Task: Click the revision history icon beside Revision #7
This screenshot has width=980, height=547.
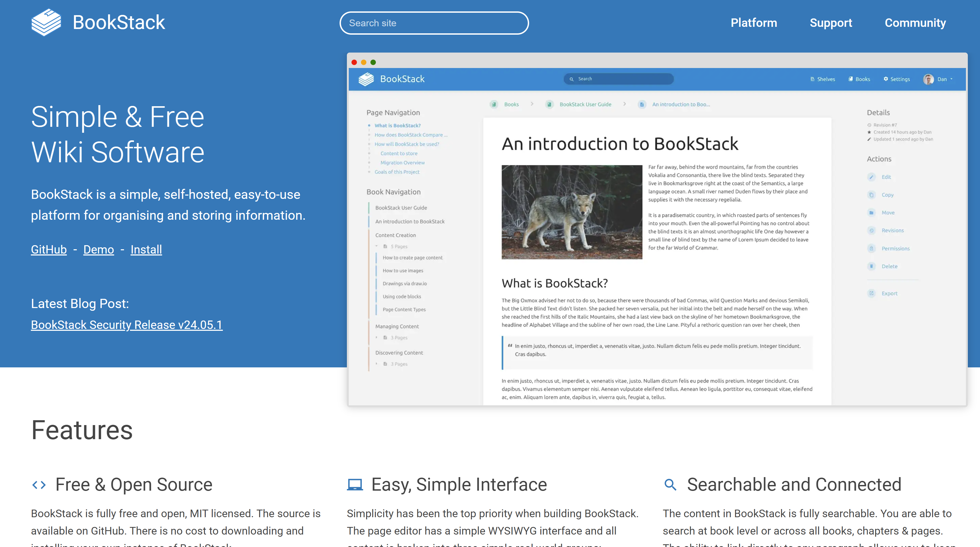Action: (869, 125)
